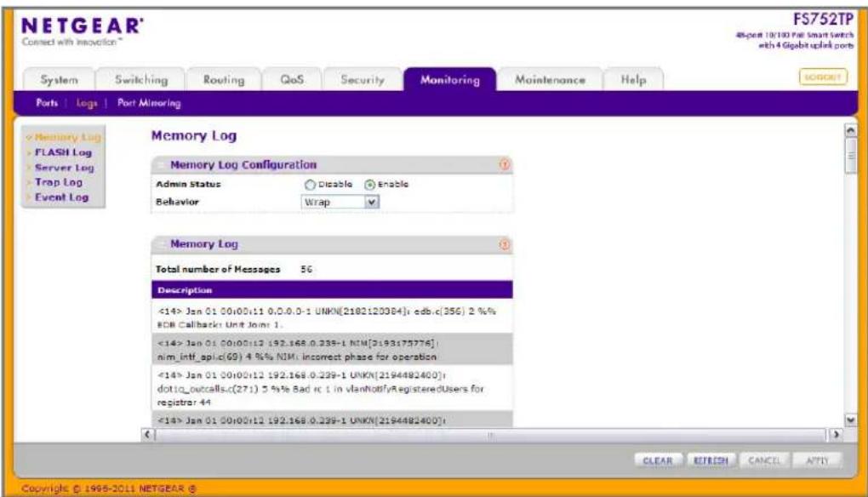The image size is (868, 497).
Task: Select the Monitoring tab
Action: (450, 80)
